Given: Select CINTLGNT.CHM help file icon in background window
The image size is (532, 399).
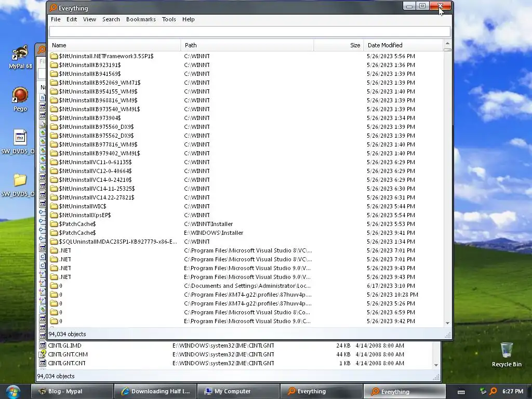Looking at the screenshot, I should coord(43,354).
